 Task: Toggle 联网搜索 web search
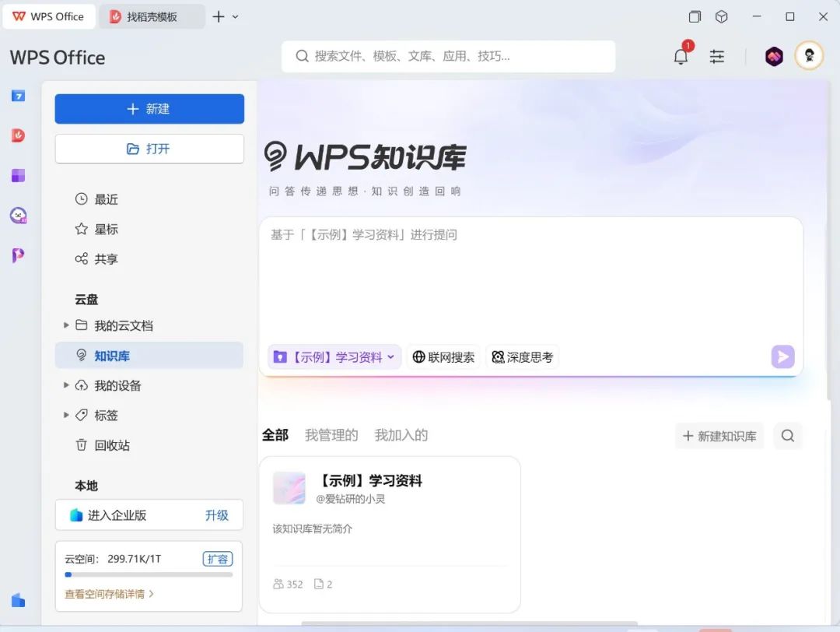pos(443,357)
